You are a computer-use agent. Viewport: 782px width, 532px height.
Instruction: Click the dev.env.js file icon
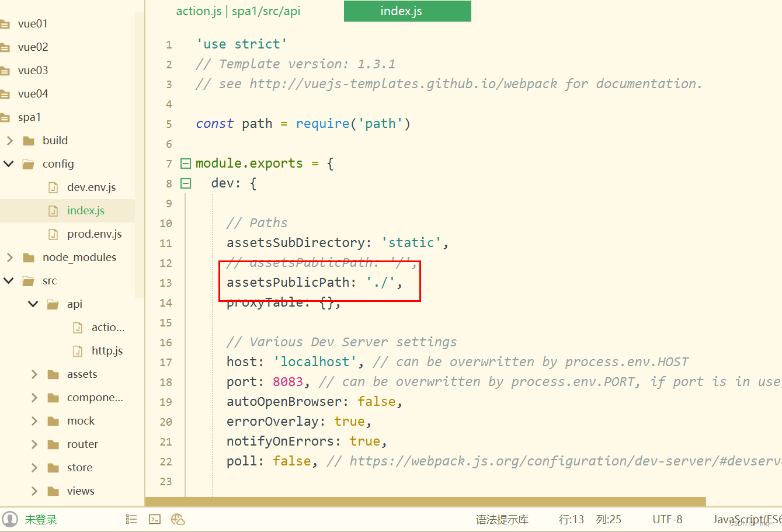pyautogui.click(x=53, y=187)
